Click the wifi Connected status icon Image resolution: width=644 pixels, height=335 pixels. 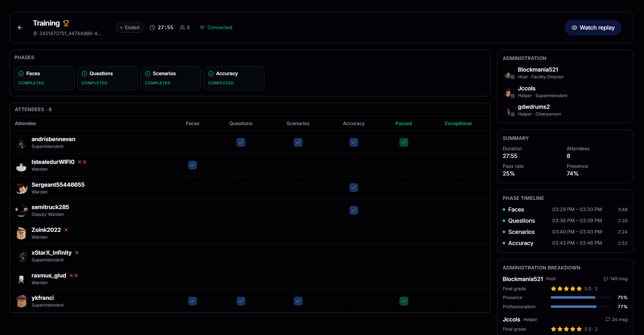[202, 28]
